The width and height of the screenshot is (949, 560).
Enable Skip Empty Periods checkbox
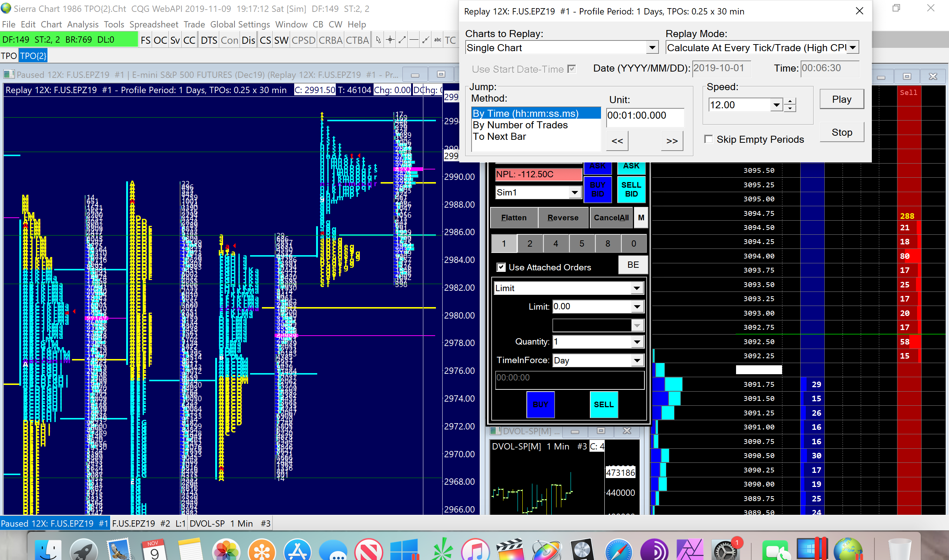[x=709, y=139]
